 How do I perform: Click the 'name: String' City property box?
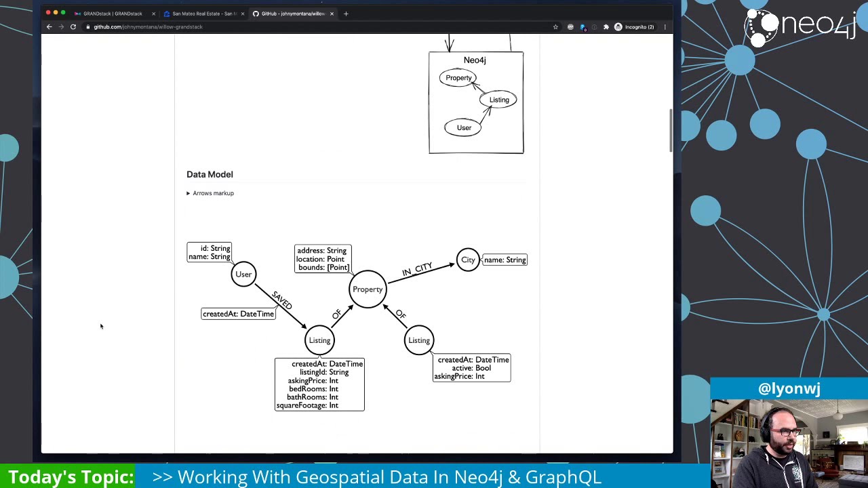505,260
